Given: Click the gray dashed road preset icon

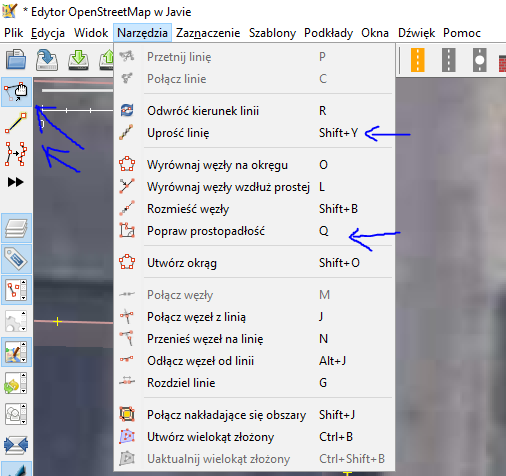Looking at the screenshot, I should pyautogui.click(x=449, y=60).
